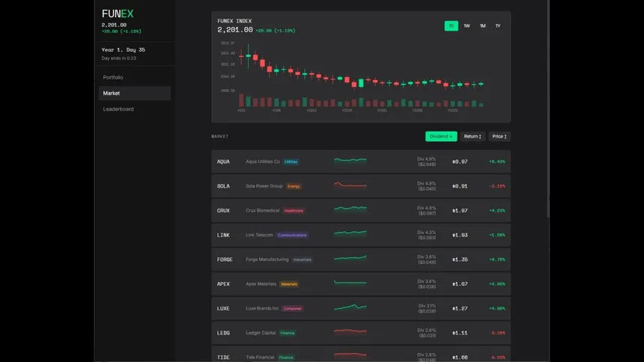The height and width of the screenshot is (362, 644).
Task: Click Ledger Capital's Finance tag
Action: coord(288,333)
